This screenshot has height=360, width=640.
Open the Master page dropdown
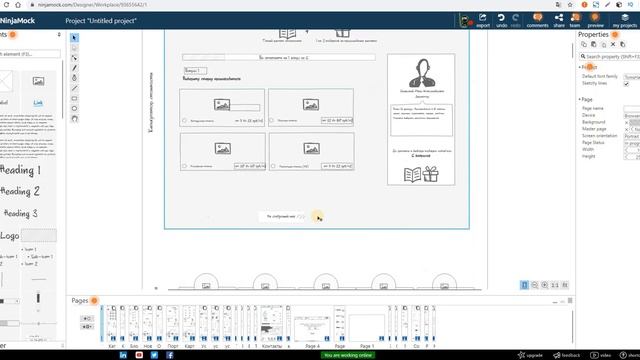pos(635,129)
